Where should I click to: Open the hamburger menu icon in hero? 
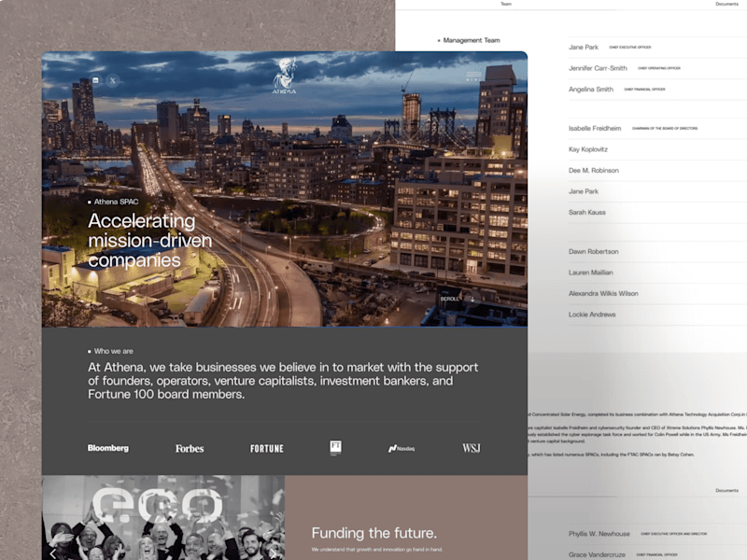click(473, 74)
